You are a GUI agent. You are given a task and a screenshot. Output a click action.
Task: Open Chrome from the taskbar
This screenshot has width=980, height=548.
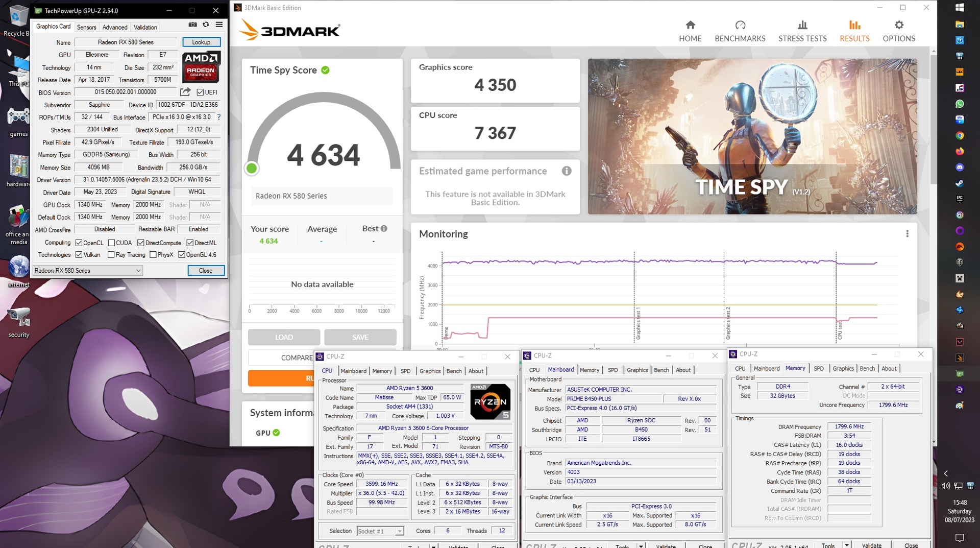coord(960,135)
